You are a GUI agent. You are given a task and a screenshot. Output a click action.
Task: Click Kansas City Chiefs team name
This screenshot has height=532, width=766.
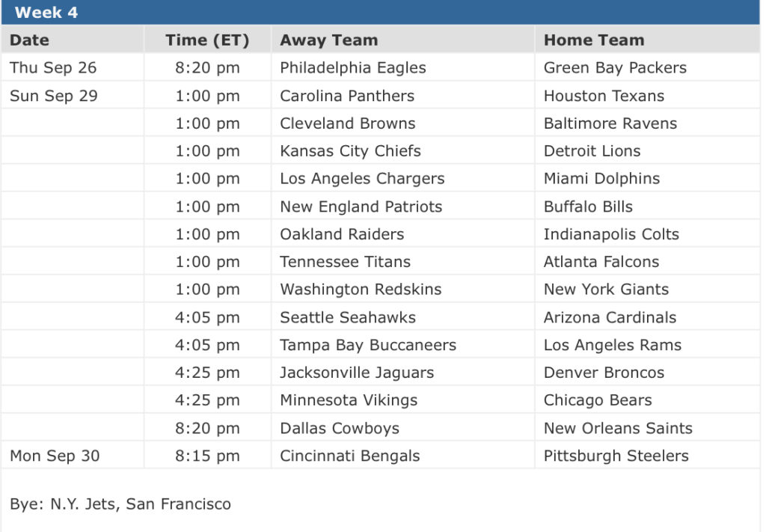click(350, 151)
